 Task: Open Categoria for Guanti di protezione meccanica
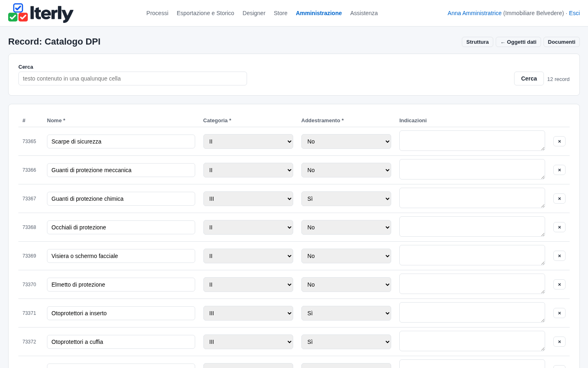pyautogui.click(x=248, y=170)
